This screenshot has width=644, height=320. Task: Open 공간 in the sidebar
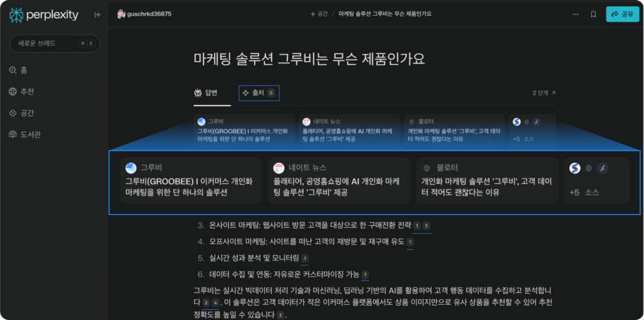(21, 113)
